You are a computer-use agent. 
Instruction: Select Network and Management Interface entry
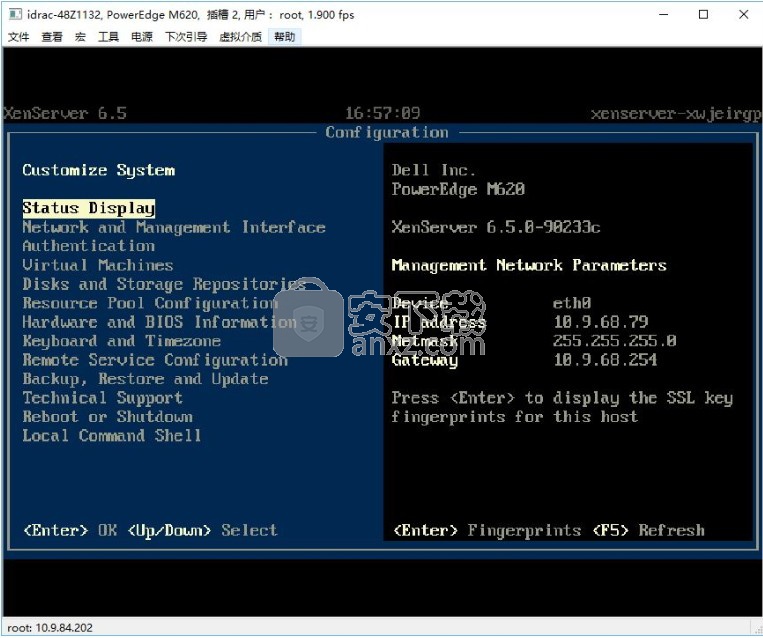(174, 227)
